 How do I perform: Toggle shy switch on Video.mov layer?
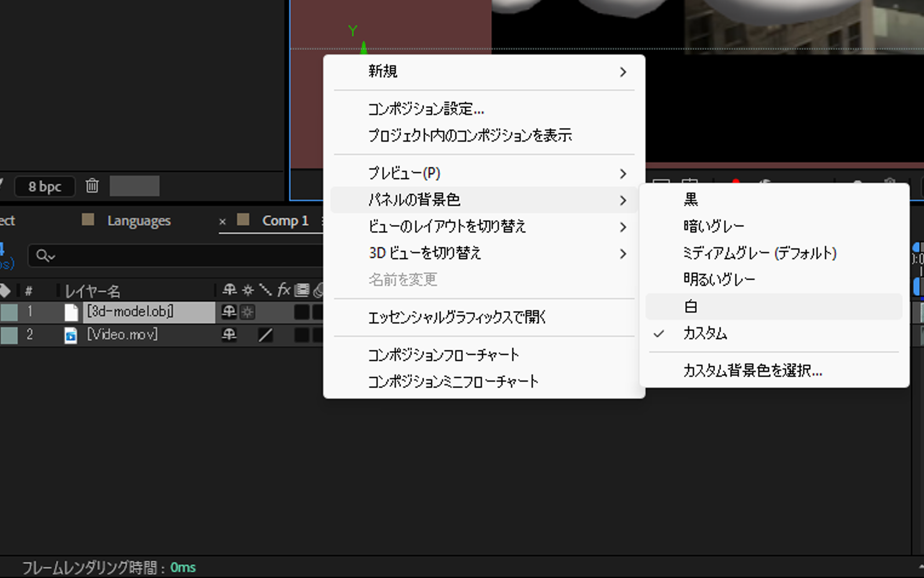229,335
